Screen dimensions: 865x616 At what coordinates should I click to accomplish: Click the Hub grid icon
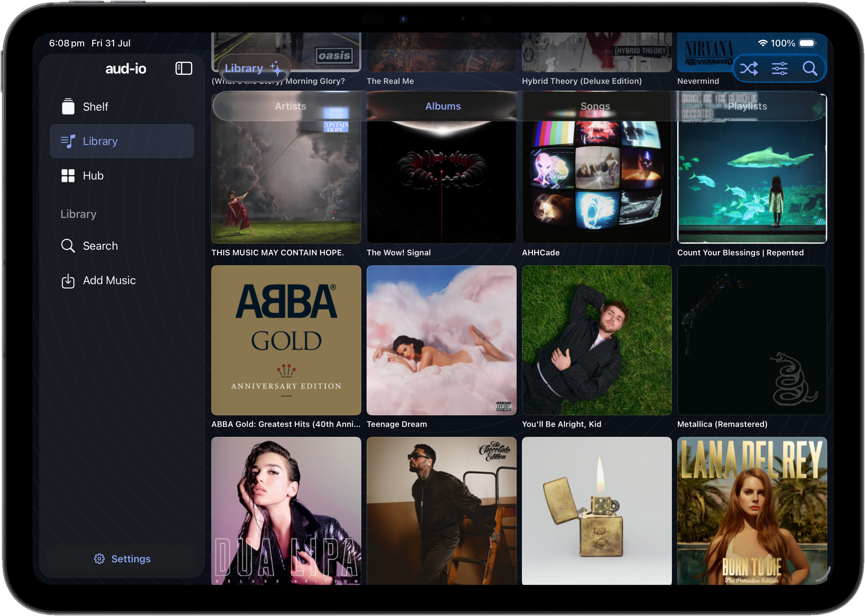[68, 176]
